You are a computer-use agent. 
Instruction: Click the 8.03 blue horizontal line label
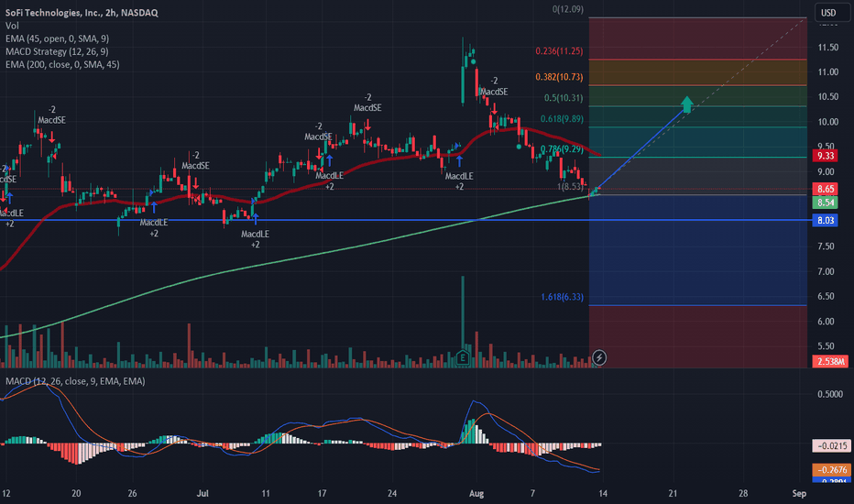pos(825,220)
